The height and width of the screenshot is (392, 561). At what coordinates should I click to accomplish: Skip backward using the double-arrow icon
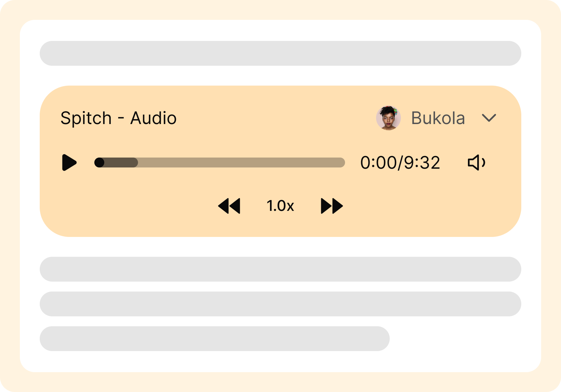(230, 206)
